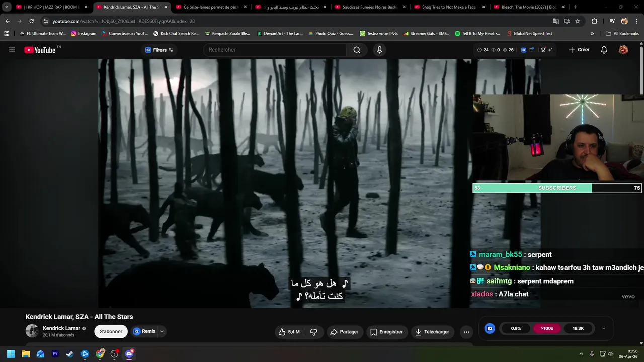Image resolution: width=644 pixels, height=362 pixels.
Task: Click the S'abonner subscribe button
Action: coord(111,332)
